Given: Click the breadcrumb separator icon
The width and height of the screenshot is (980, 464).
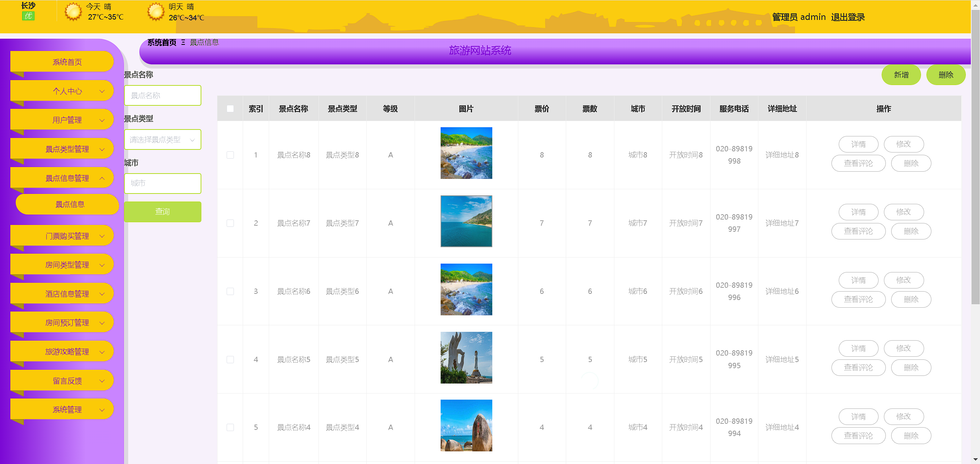Looking at the screenshot, I should point(183,43).
